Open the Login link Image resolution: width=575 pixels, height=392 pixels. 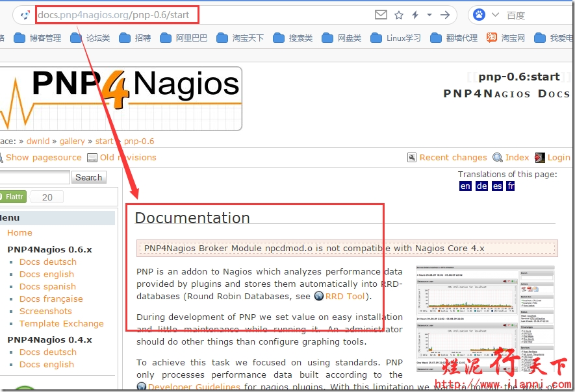pos(559,157)
